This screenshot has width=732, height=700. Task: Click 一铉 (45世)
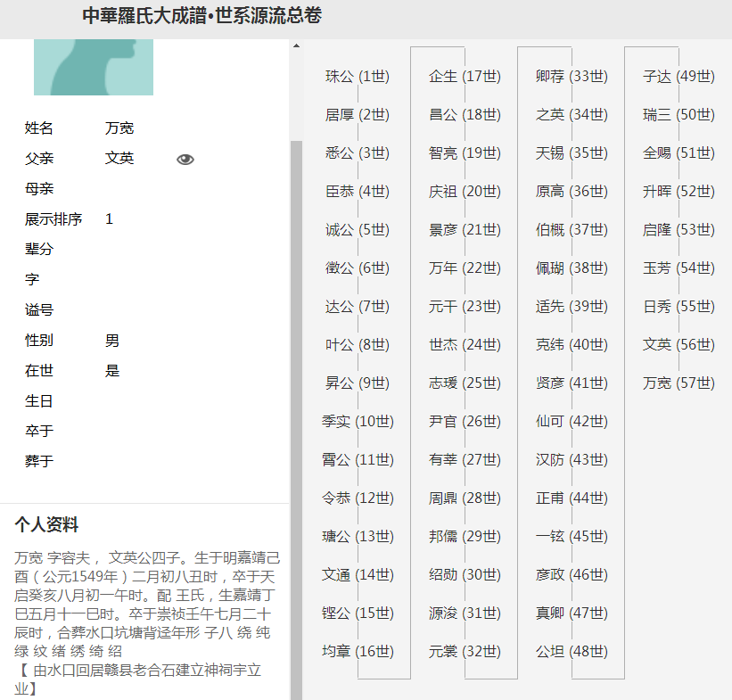point(572,536)
